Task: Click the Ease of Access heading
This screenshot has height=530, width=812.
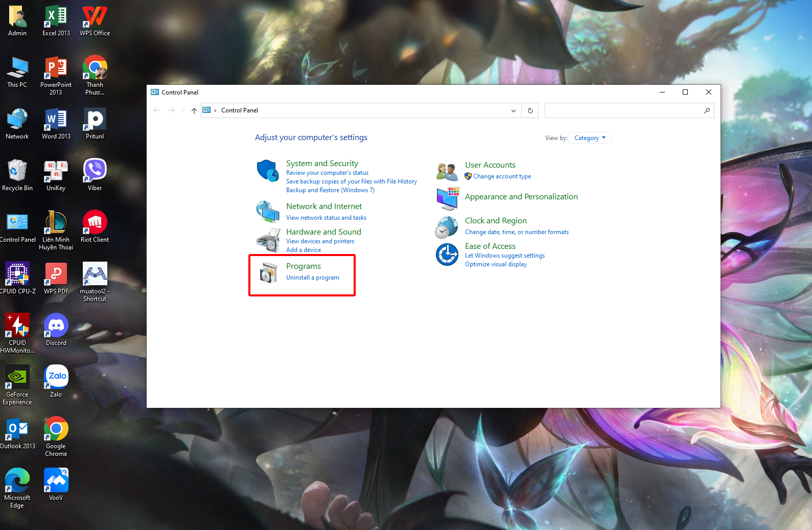Action: pos(490,246)
